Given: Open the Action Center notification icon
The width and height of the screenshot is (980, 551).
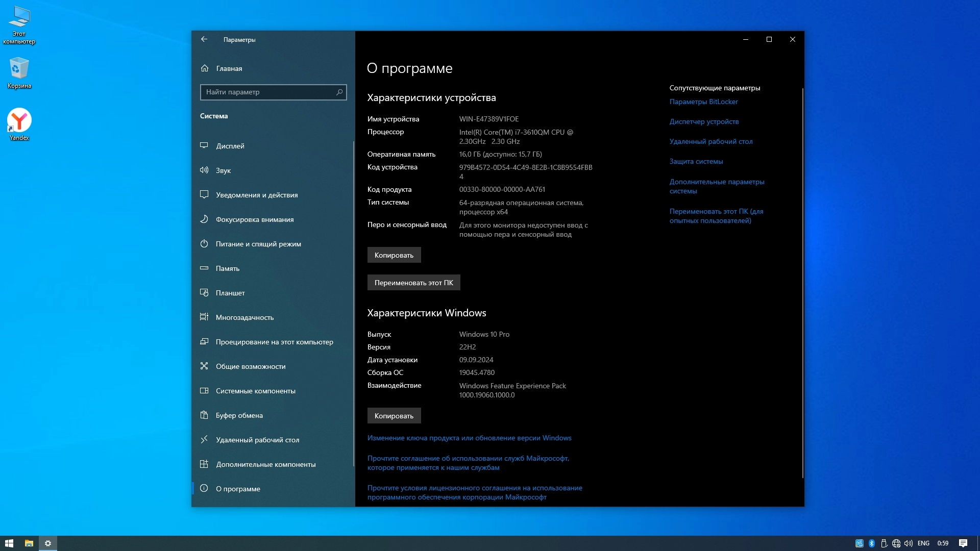Looking at the screenshot, I should 963,543.
